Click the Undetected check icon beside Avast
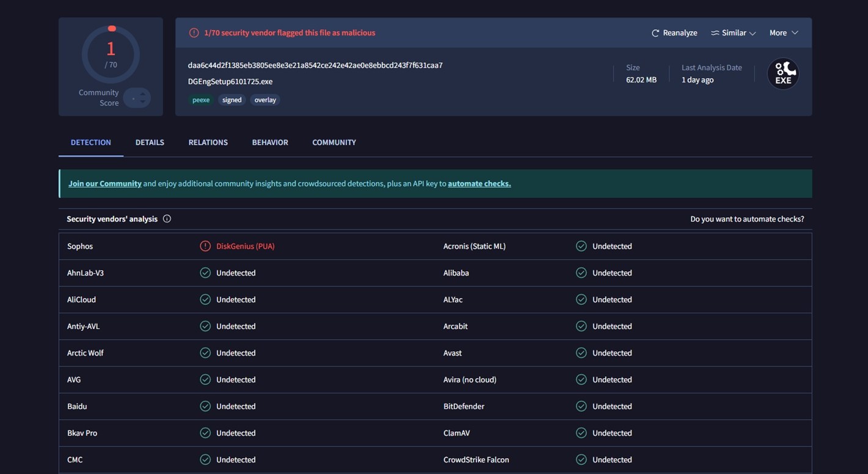868x474 pixels. 581,352
